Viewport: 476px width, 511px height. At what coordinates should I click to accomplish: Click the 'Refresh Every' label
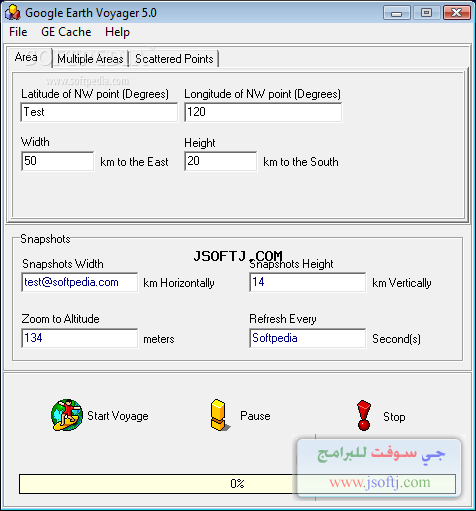(283, 319)
